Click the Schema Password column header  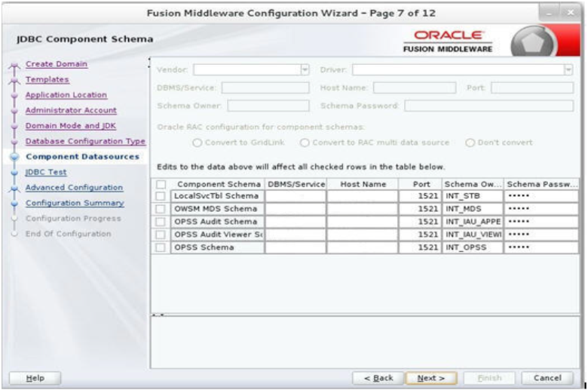541,184
